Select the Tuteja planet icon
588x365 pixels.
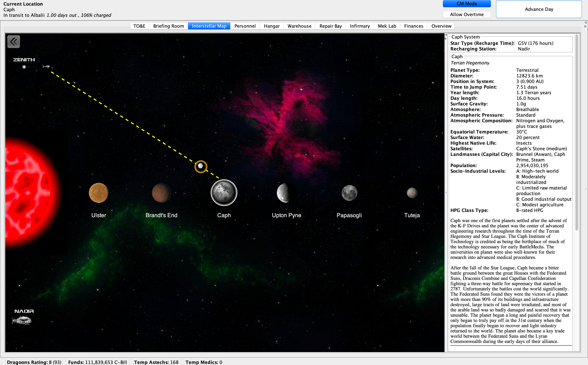pos(412,193)
